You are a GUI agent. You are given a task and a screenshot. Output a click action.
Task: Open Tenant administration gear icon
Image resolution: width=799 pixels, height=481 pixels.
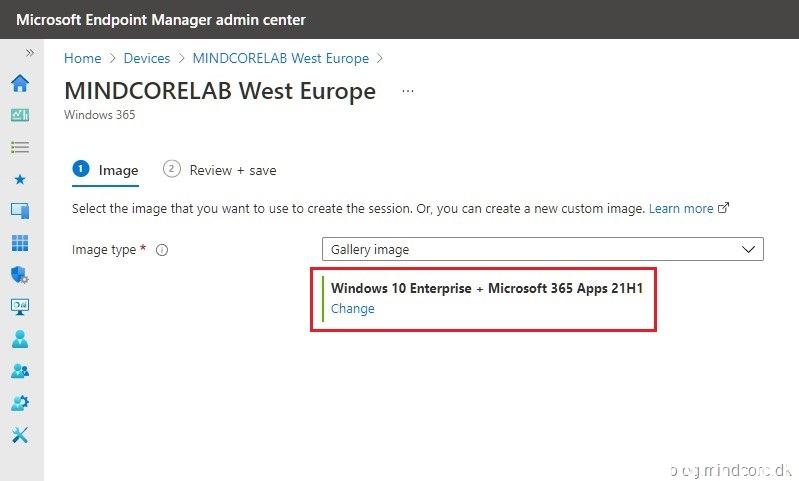coord(20,403)
